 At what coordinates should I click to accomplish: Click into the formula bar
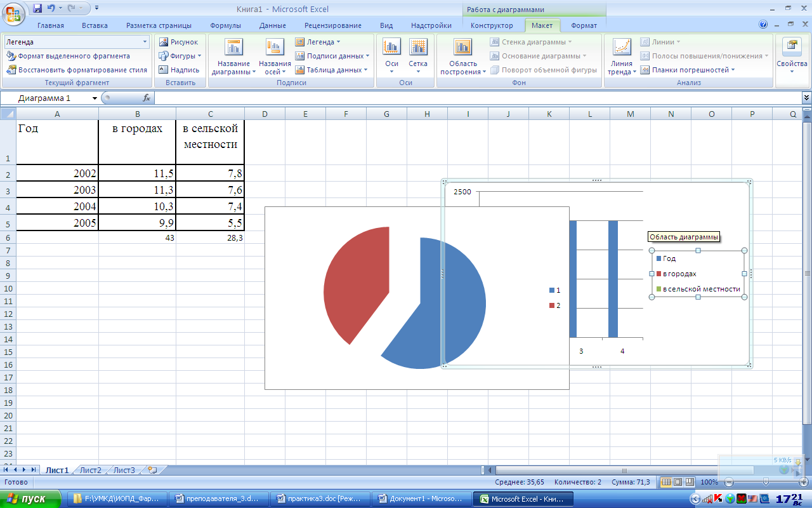point(478,98)
